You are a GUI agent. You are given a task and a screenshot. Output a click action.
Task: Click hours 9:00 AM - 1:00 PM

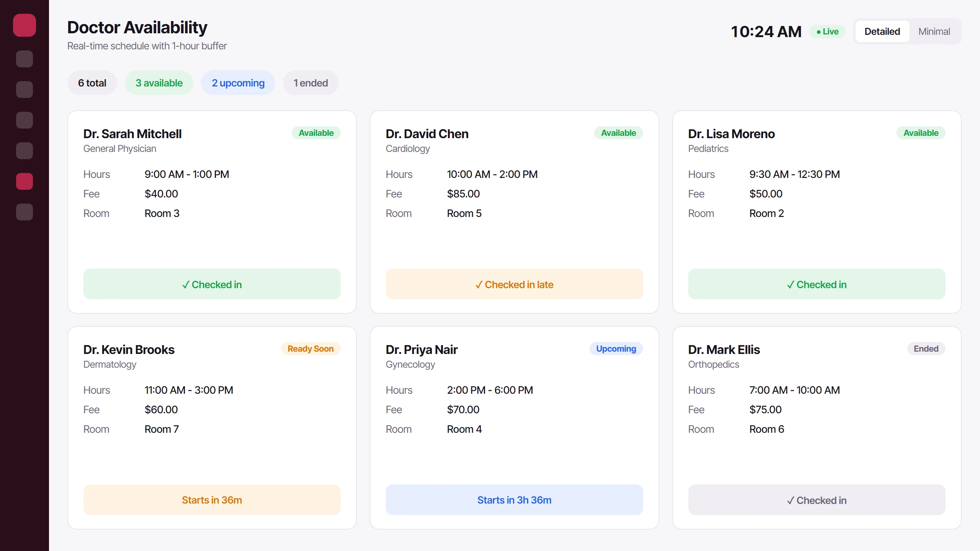point(187,174)
